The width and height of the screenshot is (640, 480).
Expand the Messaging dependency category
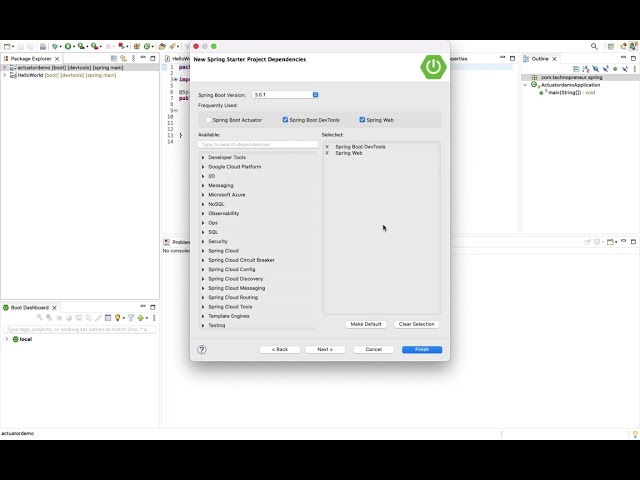[x=203, y=185]
